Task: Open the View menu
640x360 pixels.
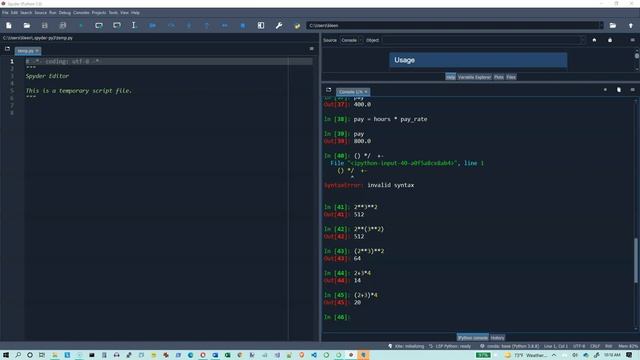Action: (x=124, y=13)
